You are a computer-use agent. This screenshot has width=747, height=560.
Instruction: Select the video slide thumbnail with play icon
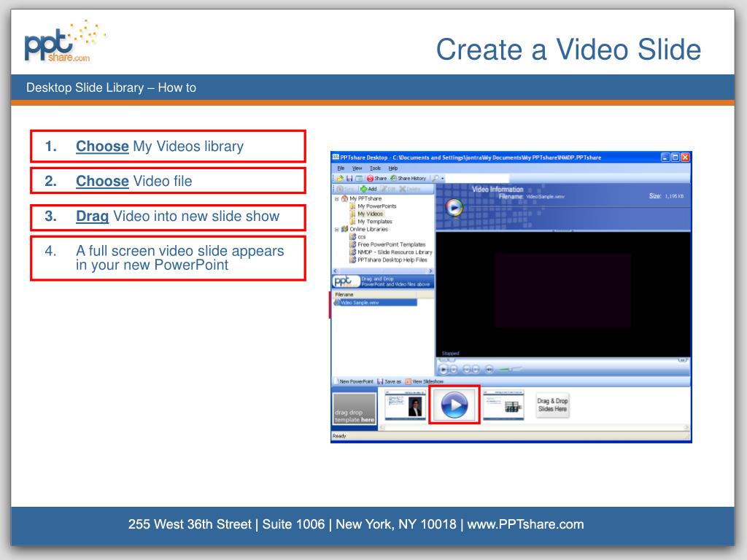coord(454,405)
